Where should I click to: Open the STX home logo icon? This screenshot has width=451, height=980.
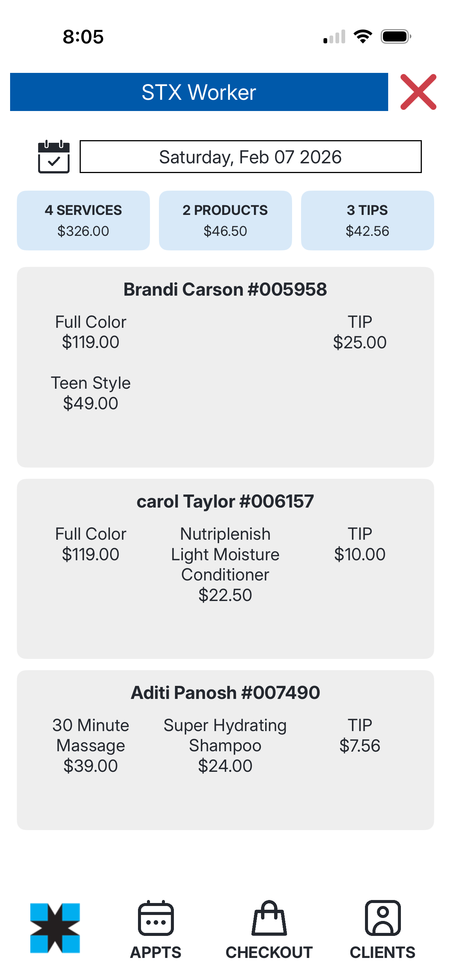click(x=55, y=928)
